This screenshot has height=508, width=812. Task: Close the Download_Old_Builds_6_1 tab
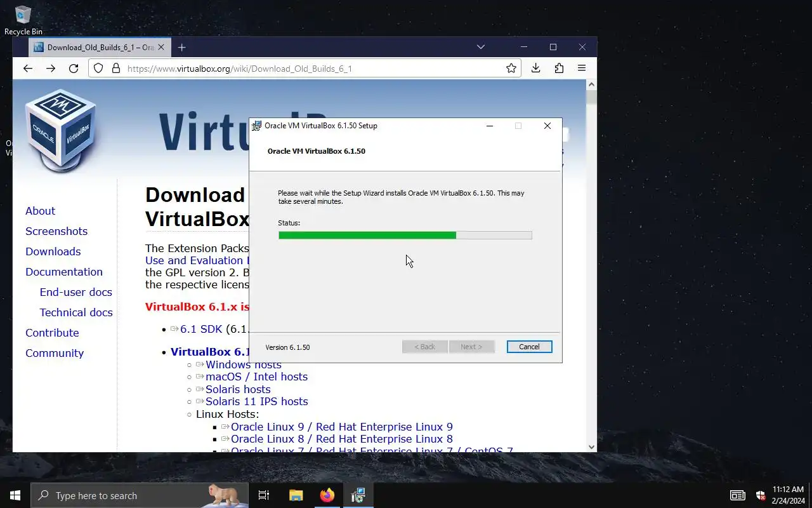point(161,47)
